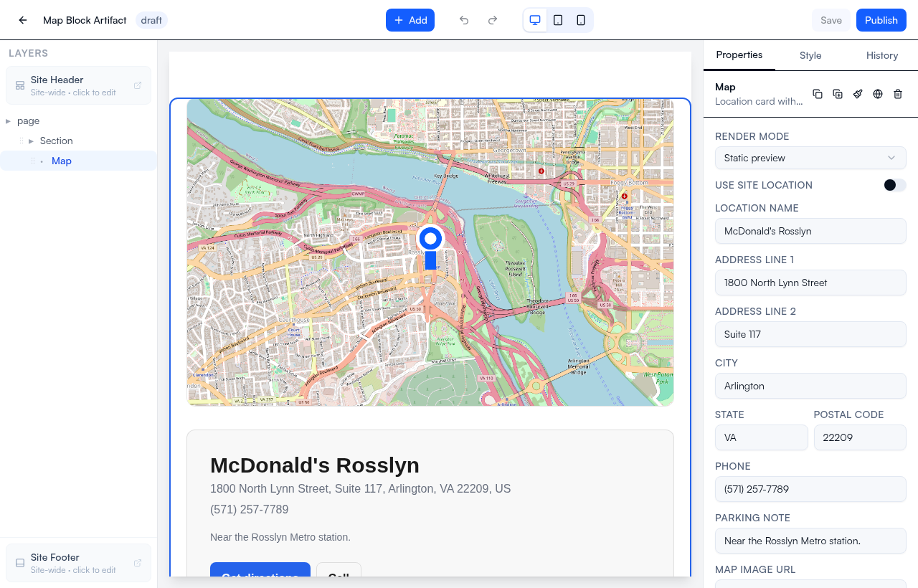Switch to the Style tab
Screen dimensions: 918x588
tap(810, 55)
